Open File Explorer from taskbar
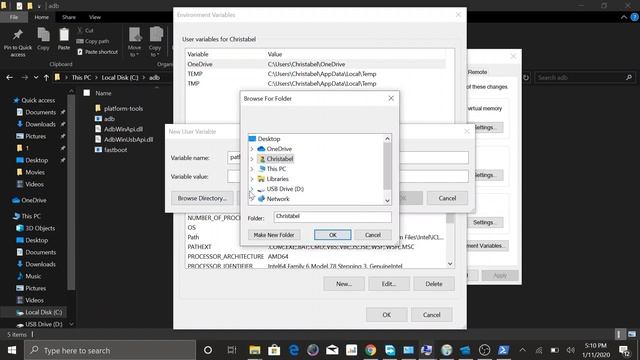Screen dimensions: 640x360 255,350
